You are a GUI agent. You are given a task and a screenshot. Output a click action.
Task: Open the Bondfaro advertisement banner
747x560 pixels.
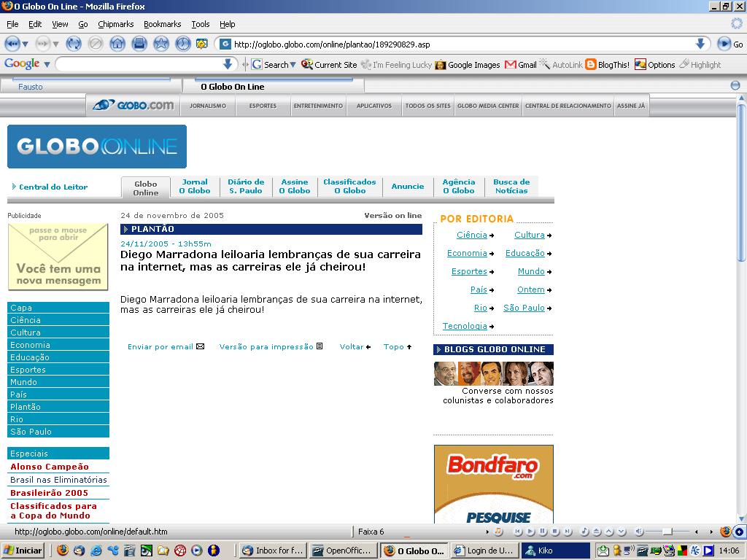coord(494,484)
